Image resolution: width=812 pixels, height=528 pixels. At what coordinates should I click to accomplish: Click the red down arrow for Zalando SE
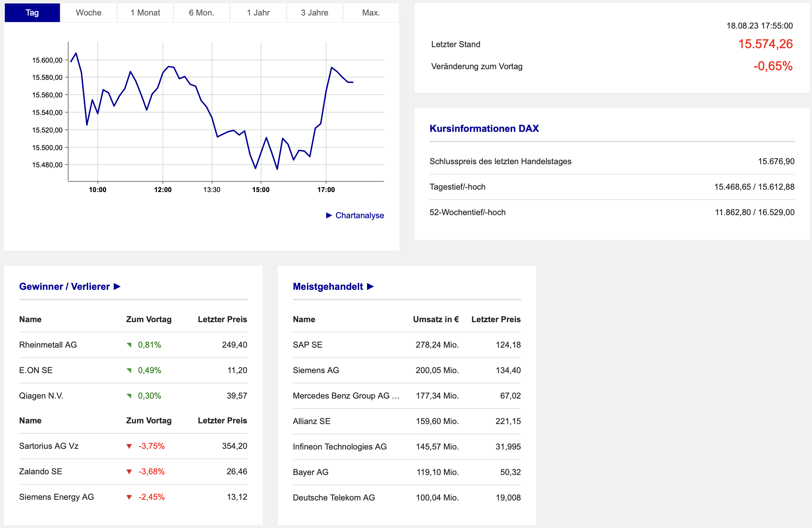(x=129, y=472)
